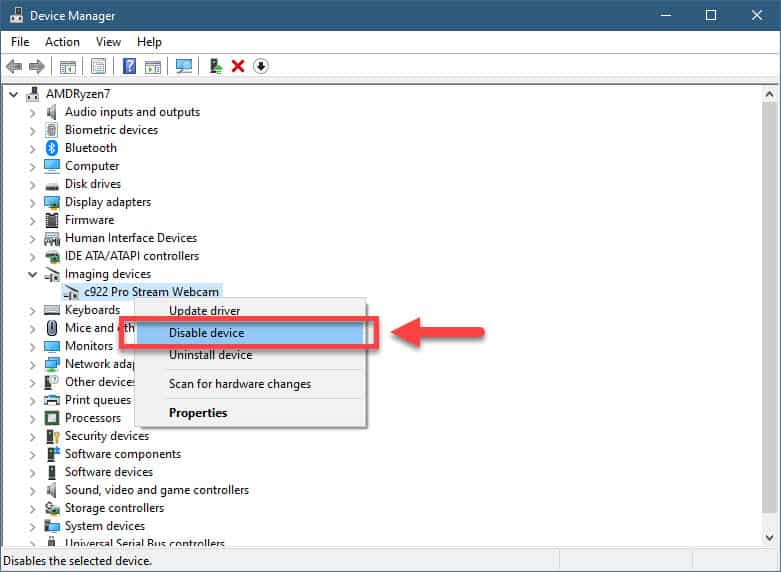Viewport: 781px width, 572px height.
Task: Open the blue Help question mark icon
Action: [x=129, y=66]
